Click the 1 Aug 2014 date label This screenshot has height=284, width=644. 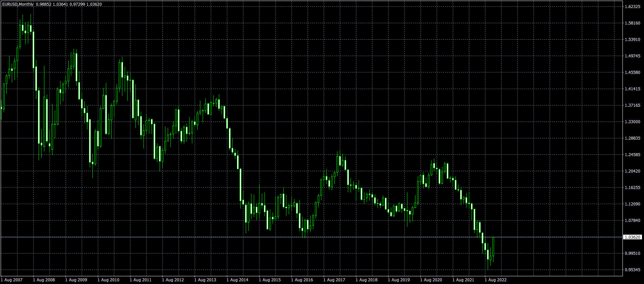click(x=238, y=280)
